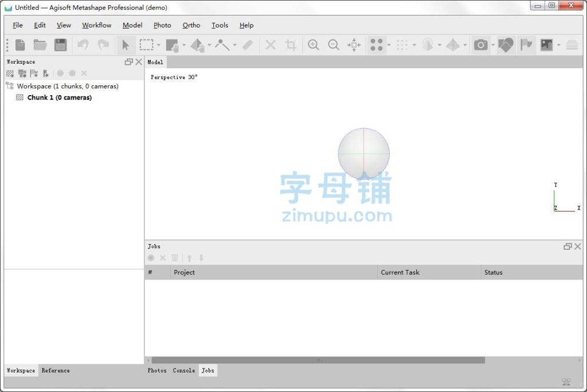The height and width of the screenshot is (392, 587).
Task: Click the Crop Selection toolbar icon
Action: tap(291, 45)
